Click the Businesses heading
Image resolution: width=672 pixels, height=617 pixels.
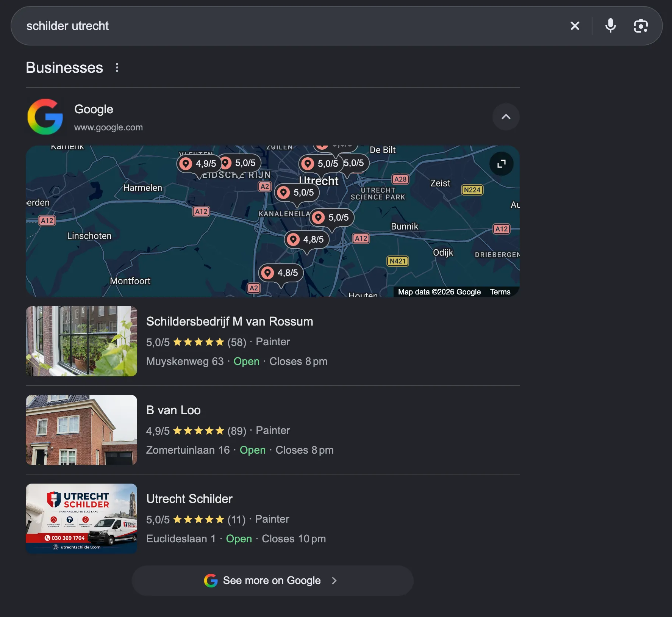pyautogui.click(x=64, y=67)
